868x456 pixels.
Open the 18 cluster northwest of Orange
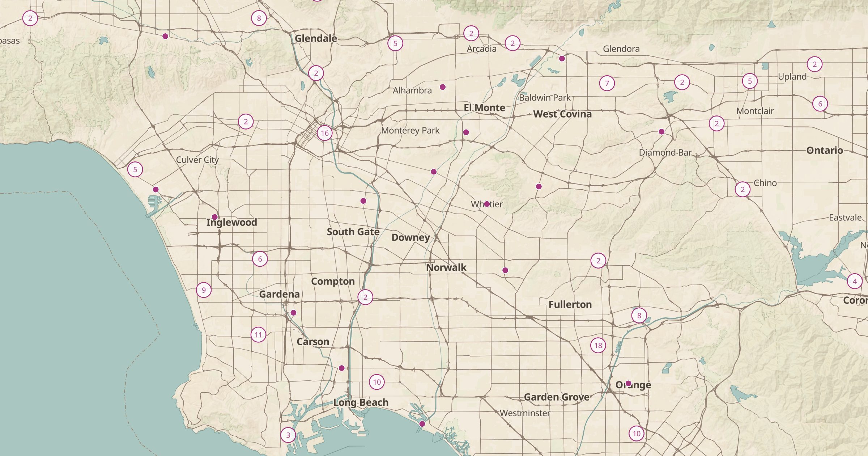(598, 345)
